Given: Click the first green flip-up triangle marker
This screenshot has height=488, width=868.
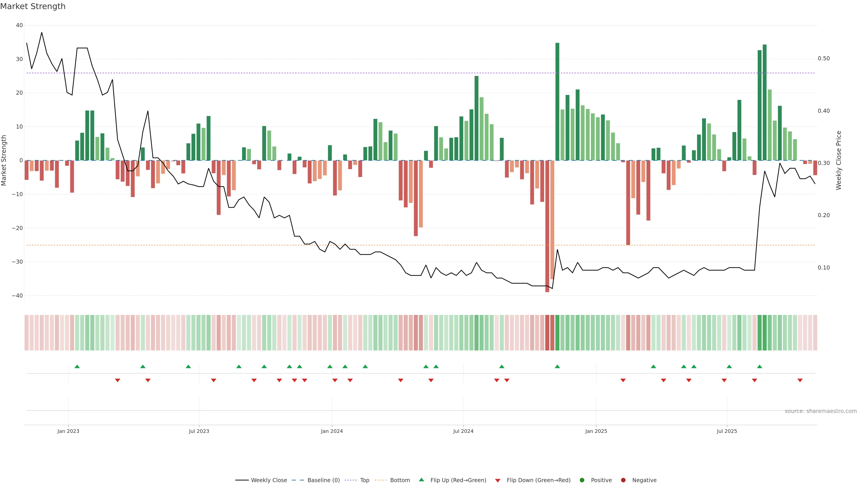Looking at the screenshot, I should point(77,366).
